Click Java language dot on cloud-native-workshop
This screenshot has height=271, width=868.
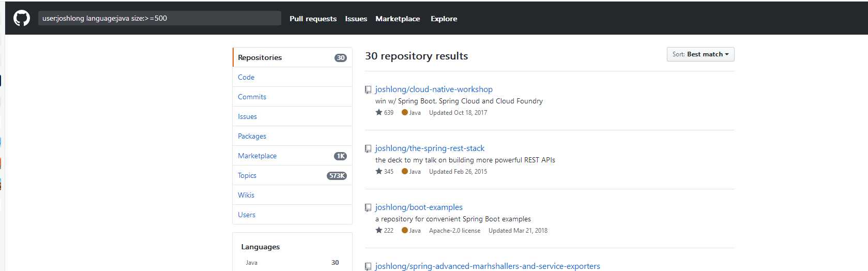click(405, 112)
